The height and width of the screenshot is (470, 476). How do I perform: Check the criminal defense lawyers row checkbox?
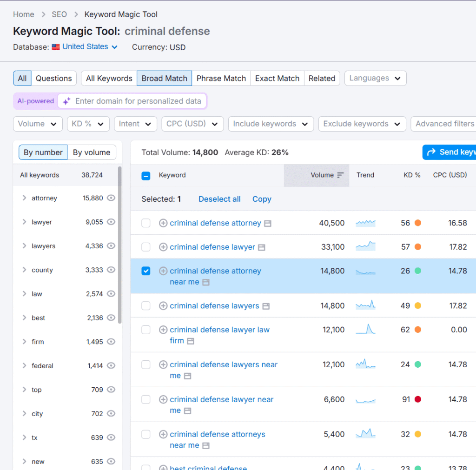pos(145,306)
